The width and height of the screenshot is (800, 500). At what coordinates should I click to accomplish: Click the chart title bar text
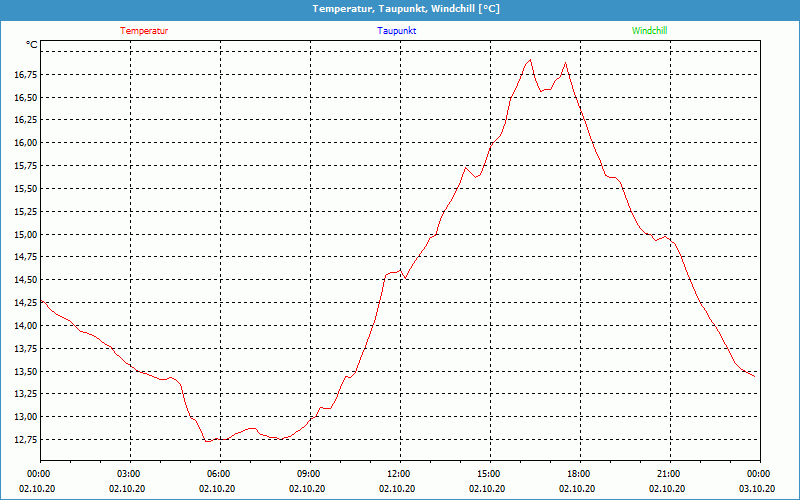pyautogui.click(x=405, y=9)
